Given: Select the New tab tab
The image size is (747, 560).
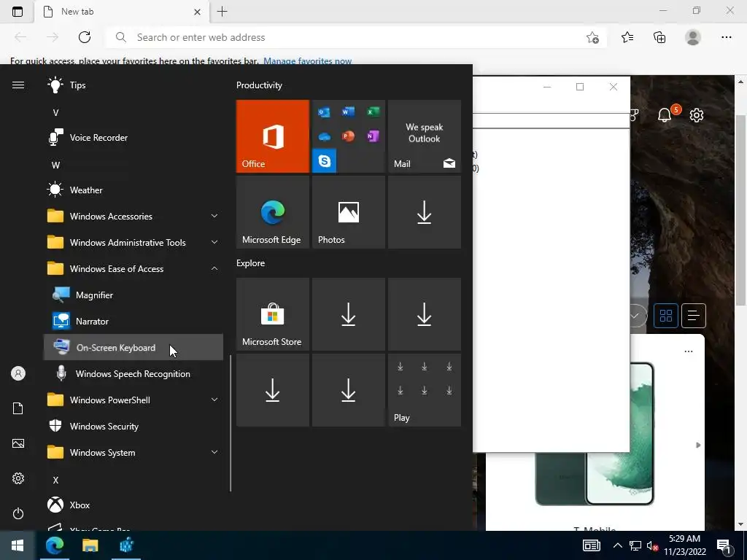Looking at the screenshot, I should click(123, 12).
